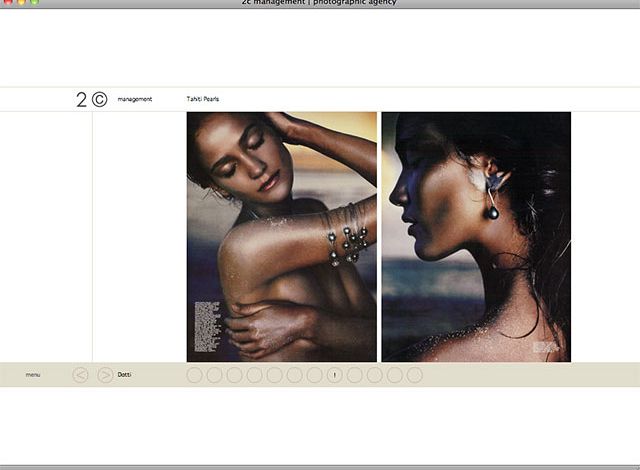The height and width of the screenshot is (470, 640).
Task: Select the last page circle in gallery bar
Action: [x=415, y=375]
